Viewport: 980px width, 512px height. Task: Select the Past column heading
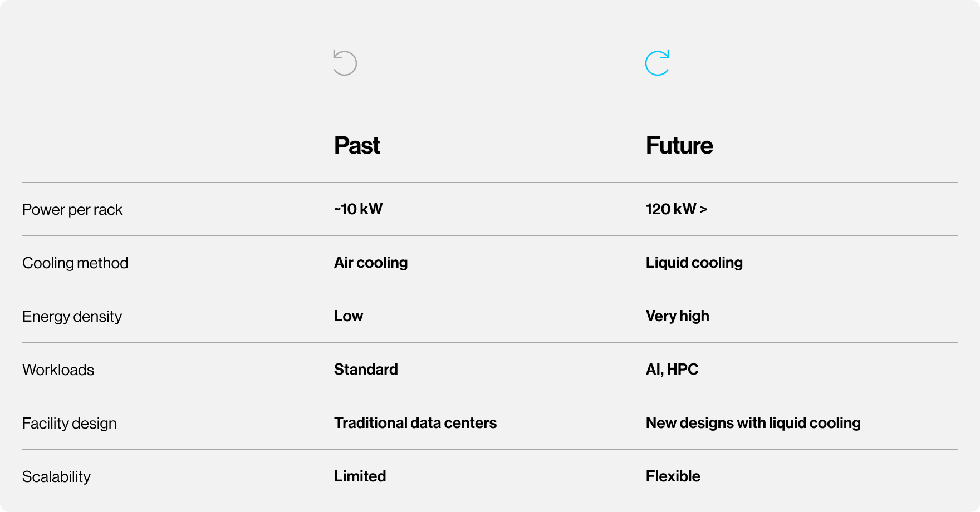coord(357,146)
